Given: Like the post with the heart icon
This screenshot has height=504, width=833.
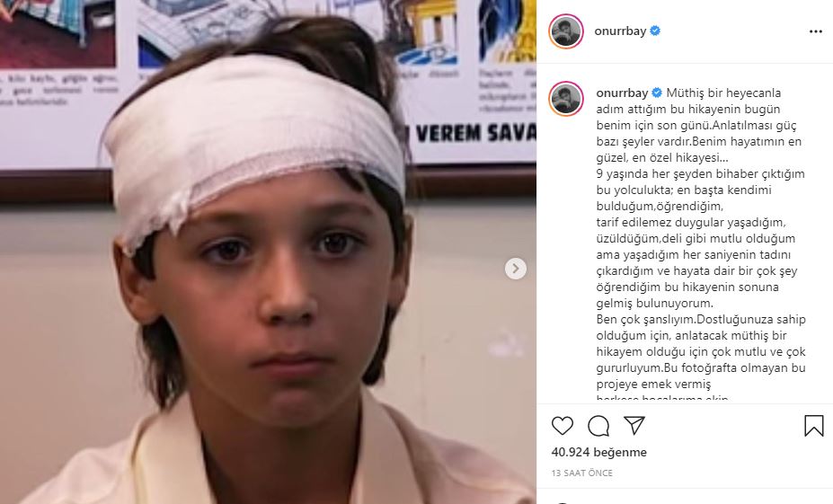Looking at the screenshot, I should point(562,426).
